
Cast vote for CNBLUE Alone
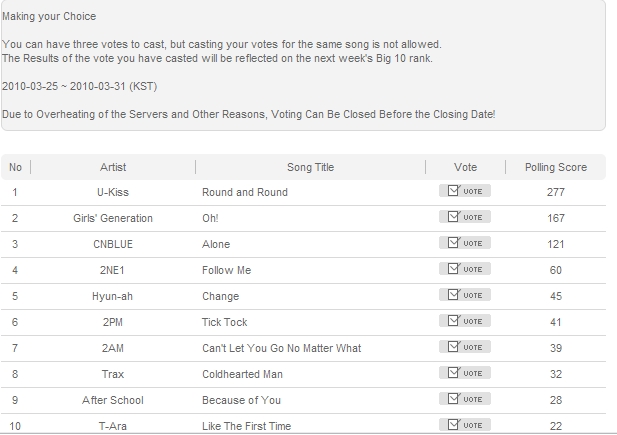pyautogui.click(x=465, y=243)
